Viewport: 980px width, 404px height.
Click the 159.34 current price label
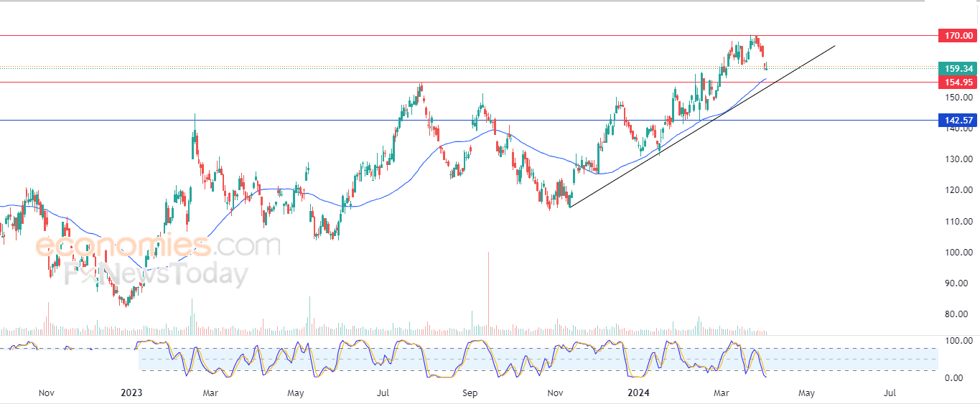[x=958, y=69]
